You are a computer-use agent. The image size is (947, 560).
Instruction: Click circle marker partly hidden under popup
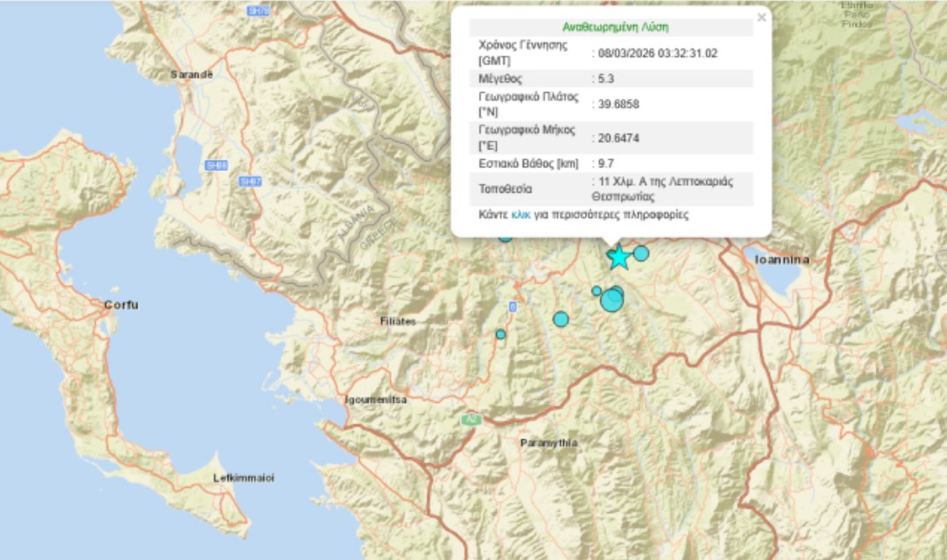505,236
